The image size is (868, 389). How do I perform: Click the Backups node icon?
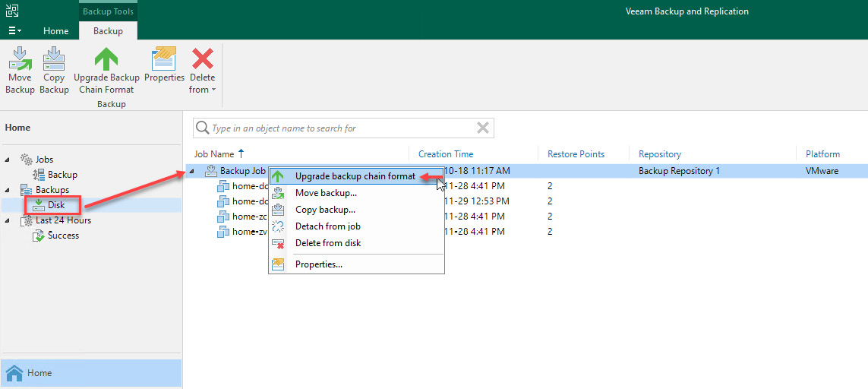coord(27,190)
